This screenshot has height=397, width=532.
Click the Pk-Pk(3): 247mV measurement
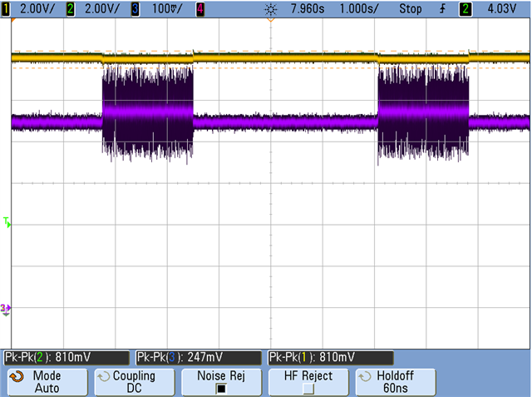coord(199,358)
